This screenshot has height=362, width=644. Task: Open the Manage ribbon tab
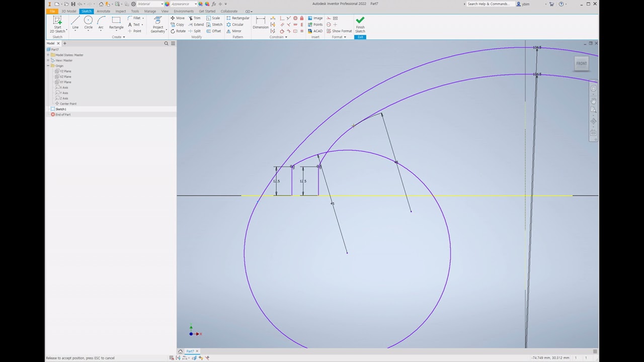point(150,11)
